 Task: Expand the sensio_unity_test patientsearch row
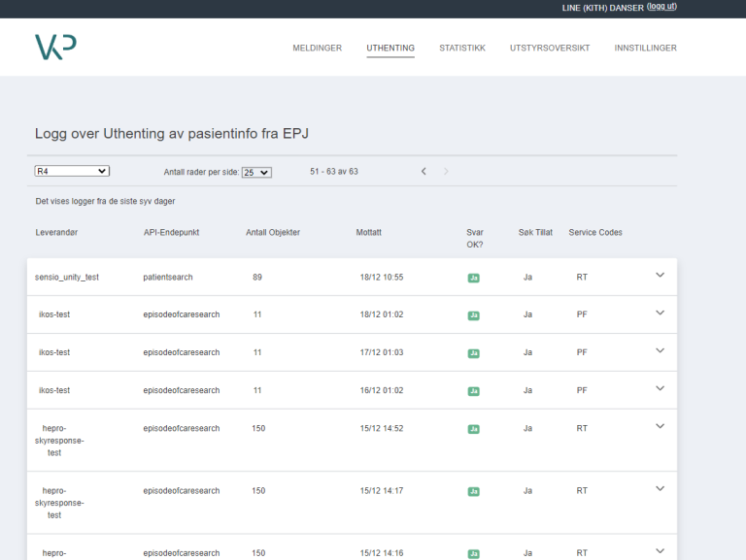click(x=661, y=276)
